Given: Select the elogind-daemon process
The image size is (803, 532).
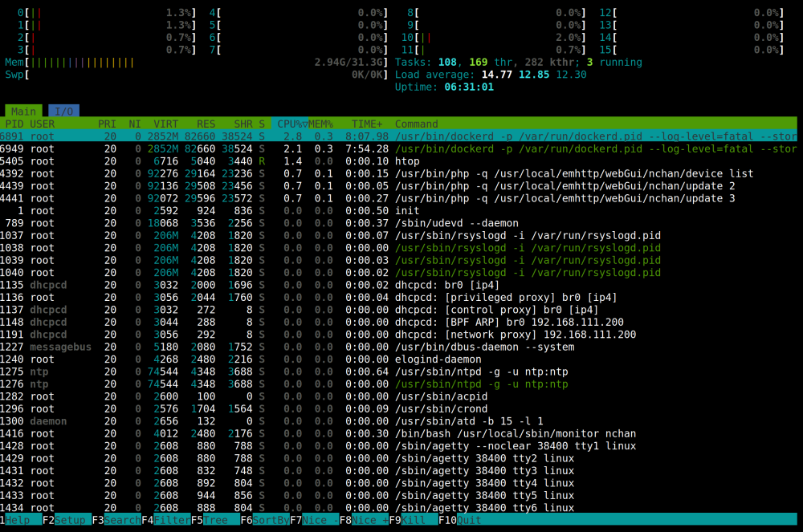Looking at the screenshot, I should (x=398, y=359).
